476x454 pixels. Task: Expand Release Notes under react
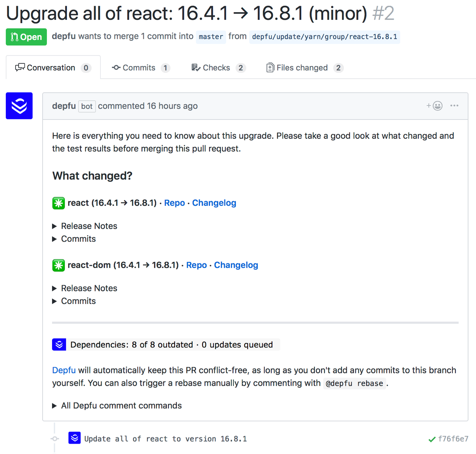[89, 226]
